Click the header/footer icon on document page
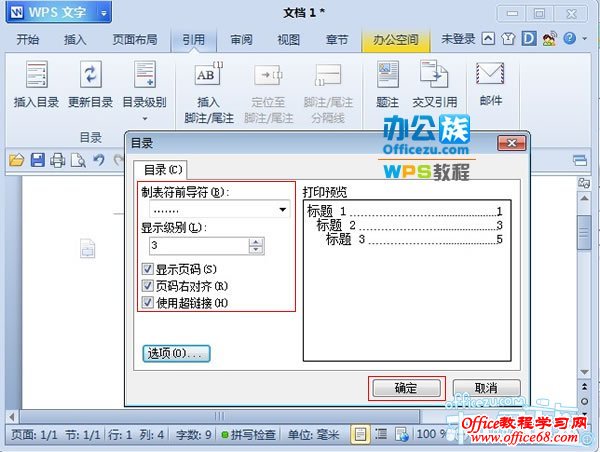Viewport: 600px width, 452px height. pyautogui.click(x=88, y=249)
